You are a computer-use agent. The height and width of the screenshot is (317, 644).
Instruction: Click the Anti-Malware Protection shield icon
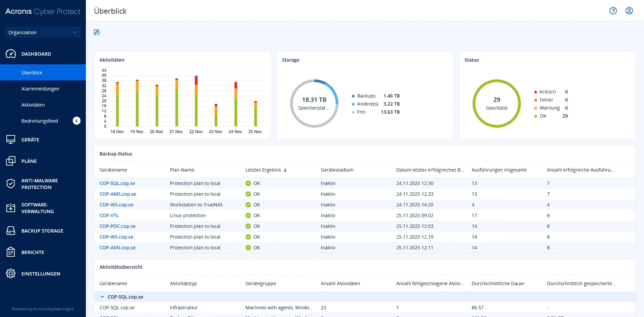click(x=11, y=184)
